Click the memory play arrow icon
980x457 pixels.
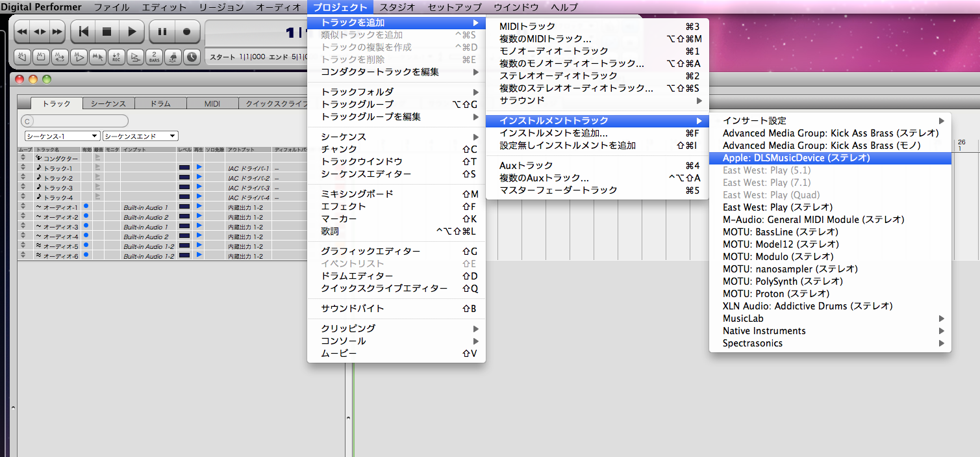pyautogui.click(x=79, y=57)
